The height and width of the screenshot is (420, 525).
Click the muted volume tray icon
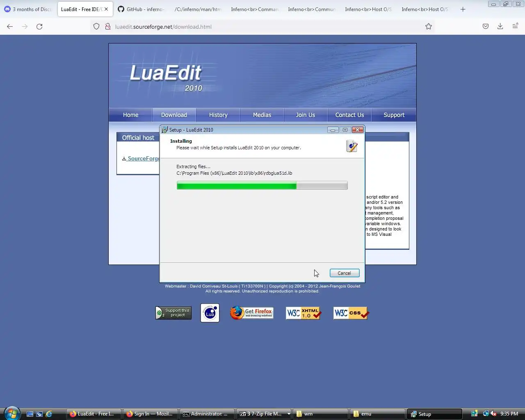[494, 414]
